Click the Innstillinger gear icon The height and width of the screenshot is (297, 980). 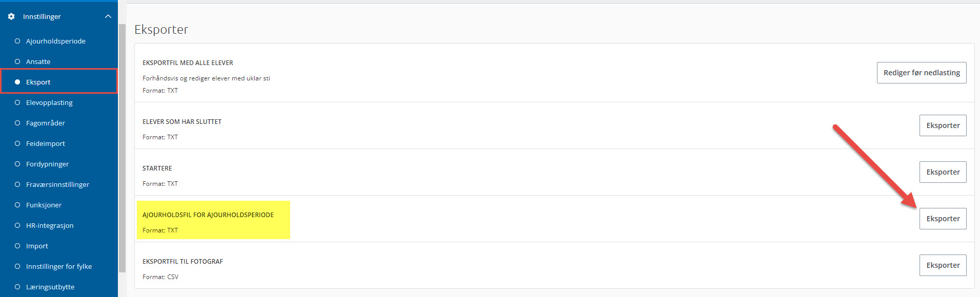[x=11, y=16]
